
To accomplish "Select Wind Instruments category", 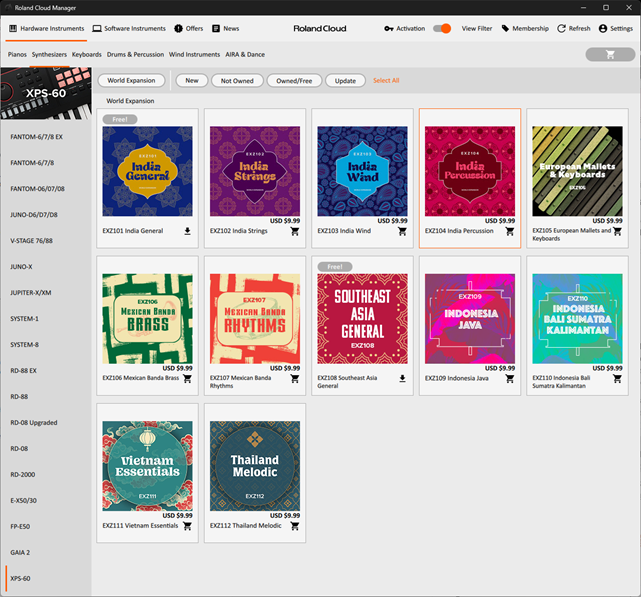I will tap(194, 54).
